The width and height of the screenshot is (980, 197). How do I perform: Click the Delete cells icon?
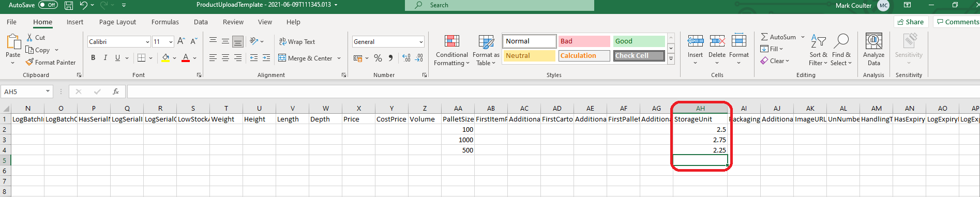(x=717, y=41)
